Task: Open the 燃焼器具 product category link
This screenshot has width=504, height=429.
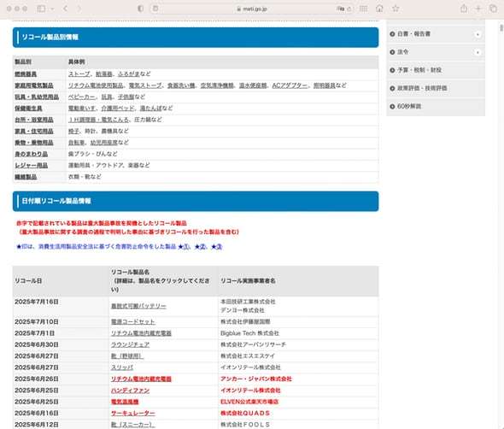Action: [26, 74]
